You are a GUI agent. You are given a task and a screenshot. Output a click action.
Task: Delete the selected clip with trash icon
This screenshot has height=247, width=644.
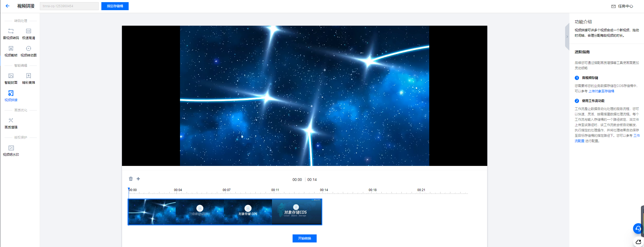[131, 179]
